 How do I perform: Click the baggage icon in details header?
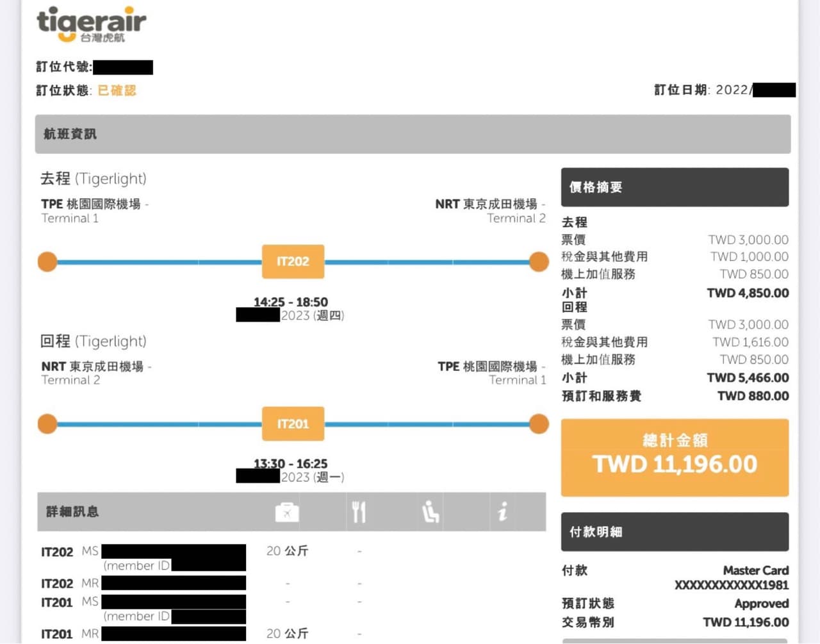287,512
